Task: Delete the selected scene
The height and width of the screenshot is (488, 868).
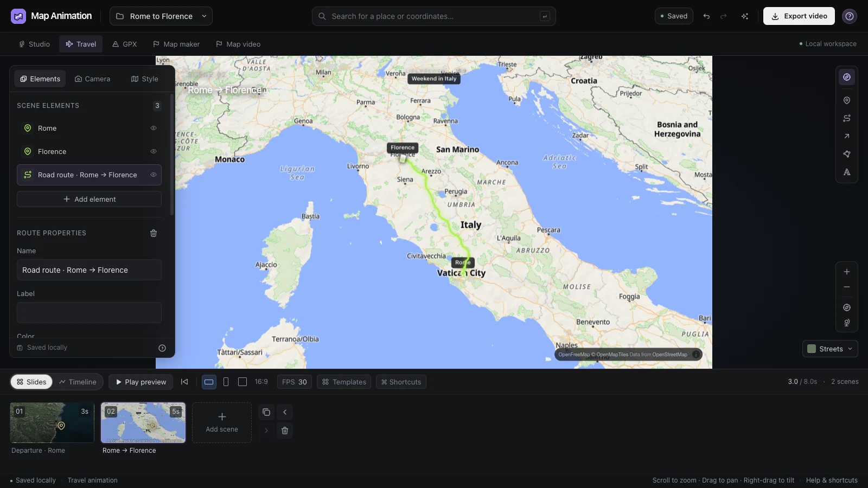Action: pyautogui.click(x=285, y=431)
